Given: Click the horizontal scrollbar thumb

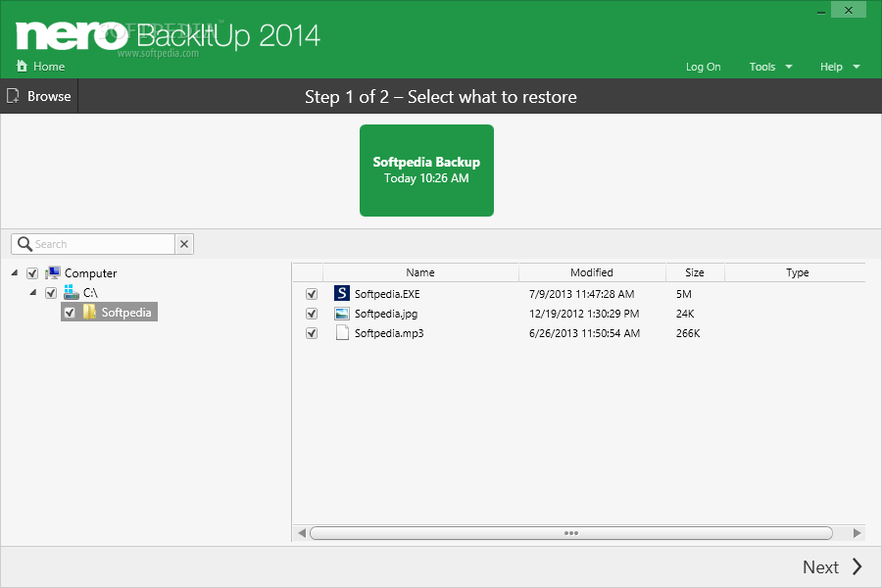Looking at the screenshot, I should coord(571,533).
